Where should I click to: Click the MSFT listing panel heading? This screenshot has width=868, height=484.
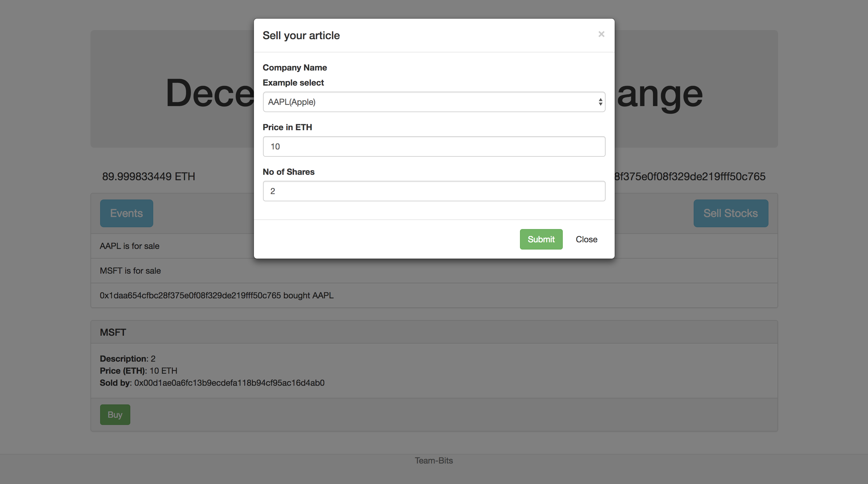click(x=113, y=332)
